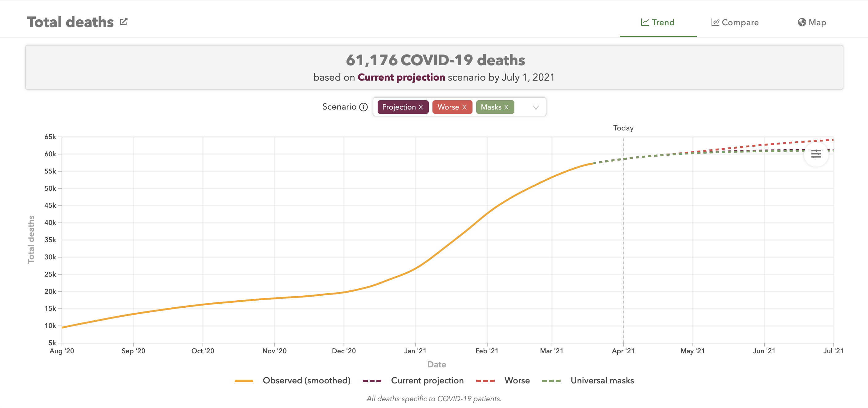Toggle Worse legend series
868x408 pixels.
pyautogui.click(x=517, y=380)
